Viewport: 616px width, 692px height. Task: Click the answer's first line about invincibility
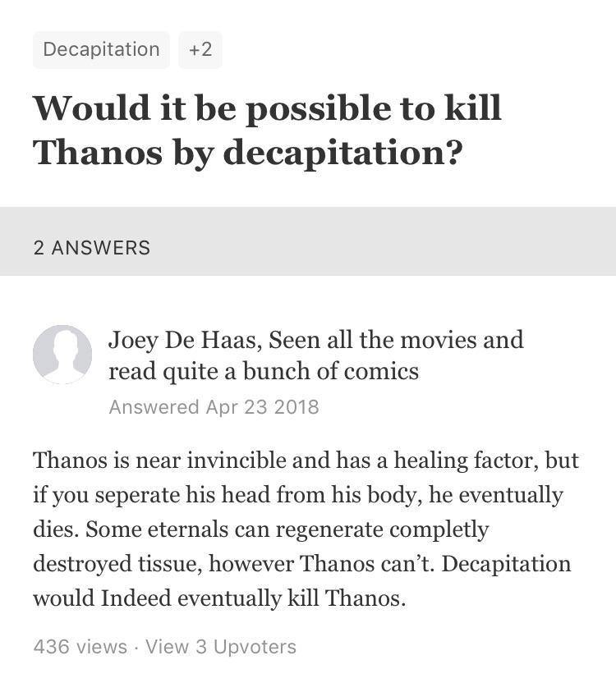coord(306,461)
